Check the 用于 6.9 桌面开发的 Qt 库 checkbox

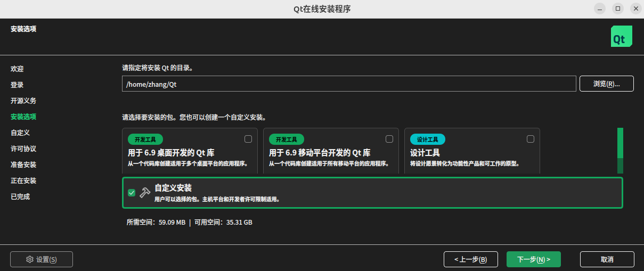click(x=248, y=139)
